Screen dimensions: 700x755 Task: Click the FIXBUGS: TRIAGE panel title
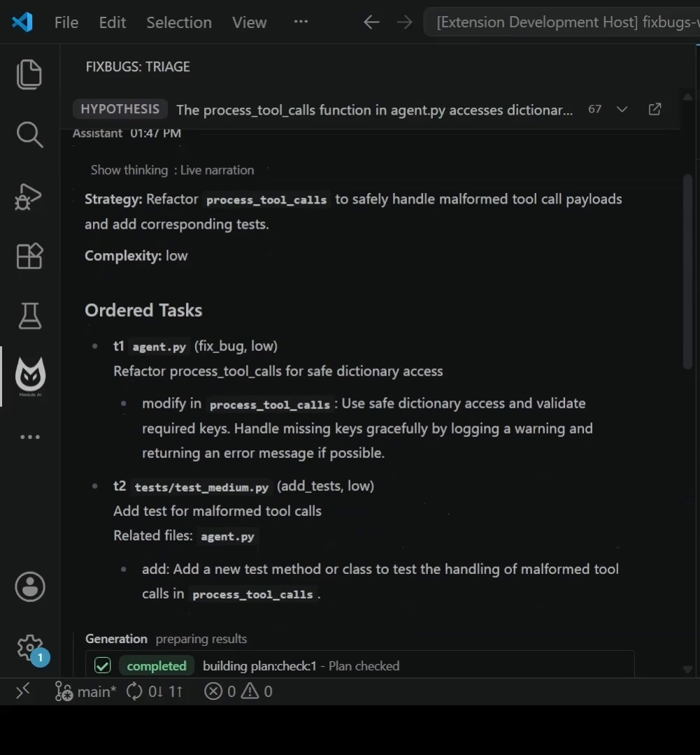[138, 66]
